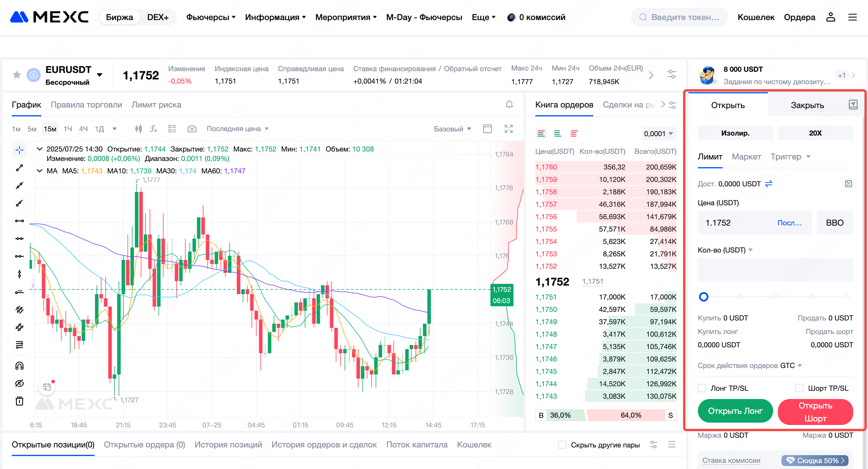Hide all drawings with the eye icon
The height and width of the screenshot is (469, 868).
click(x=19, y=383)
